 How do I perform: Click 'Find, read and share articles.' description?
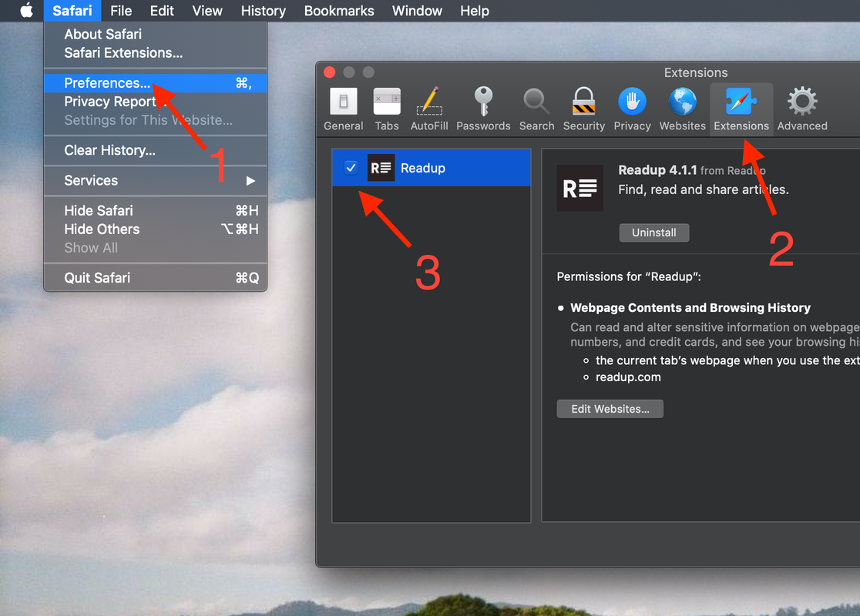(x=703, y=189)
